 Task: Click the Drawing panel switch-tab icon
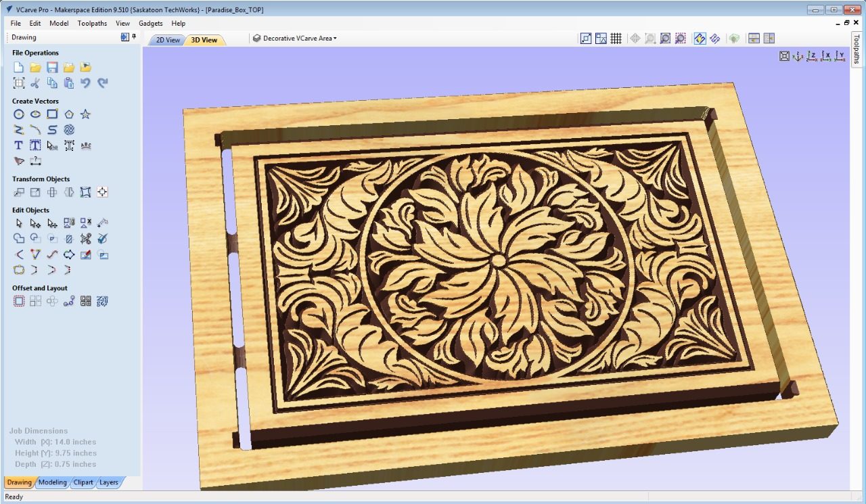coord(124,37)
